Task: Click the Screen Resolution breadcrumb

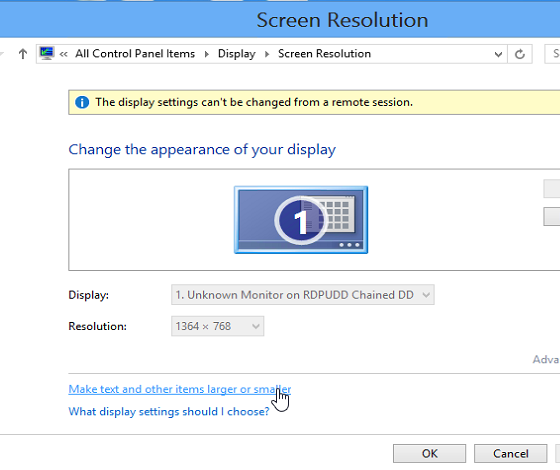Action: 324,54
